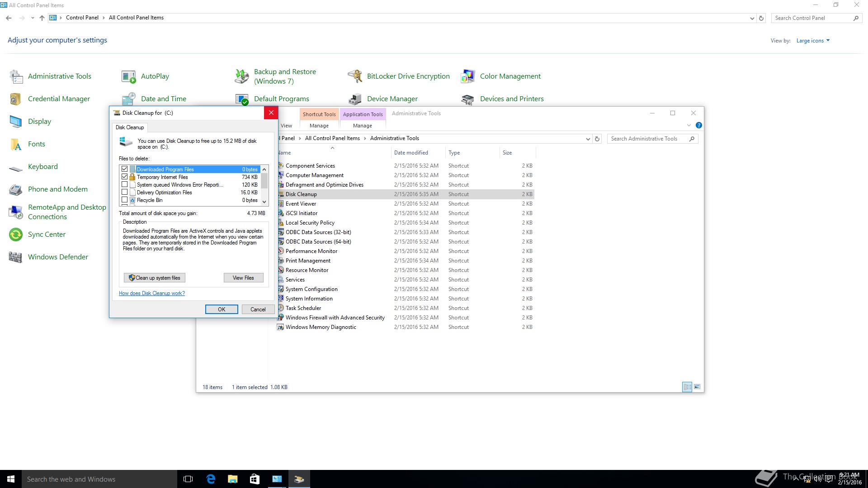Refresh the Administrative Tools folder
Screen dimensions: 868x488
click(x=597, y=139)
